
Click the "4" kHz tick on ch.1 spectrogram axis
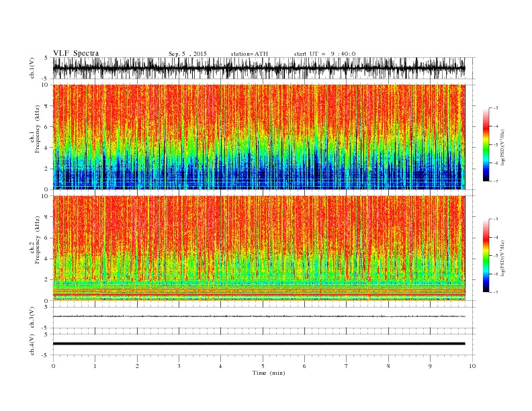(46, 148)
